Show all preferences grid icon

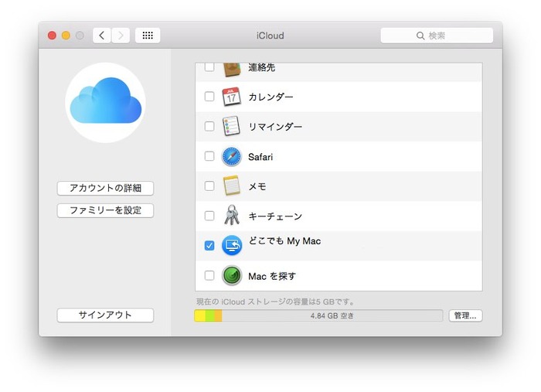(148, 36)
